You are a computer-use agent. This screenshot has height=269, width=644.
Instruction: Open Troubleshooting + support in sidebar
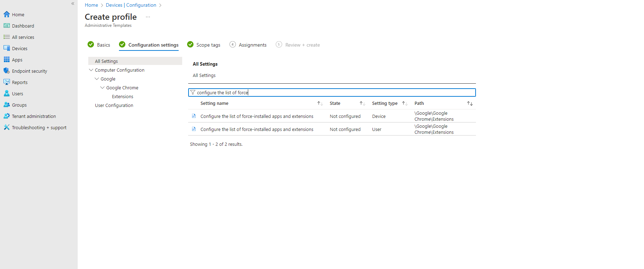[x=39, y=127]
